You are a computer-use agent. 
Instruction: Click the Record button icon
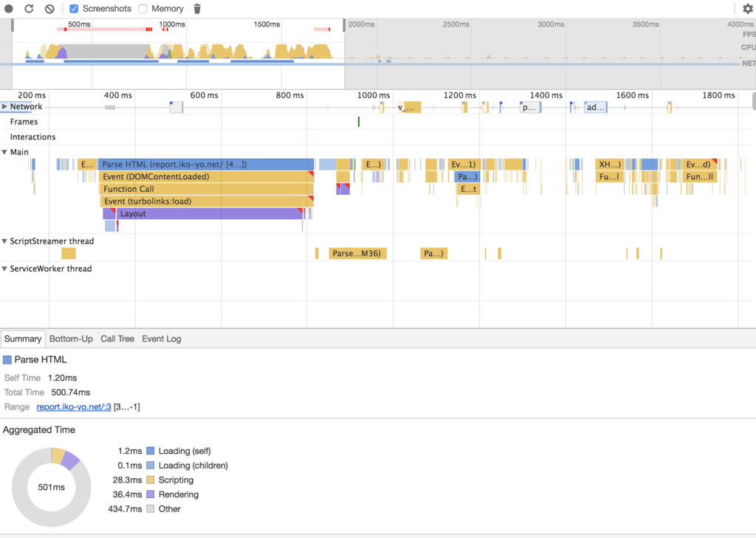9,9
